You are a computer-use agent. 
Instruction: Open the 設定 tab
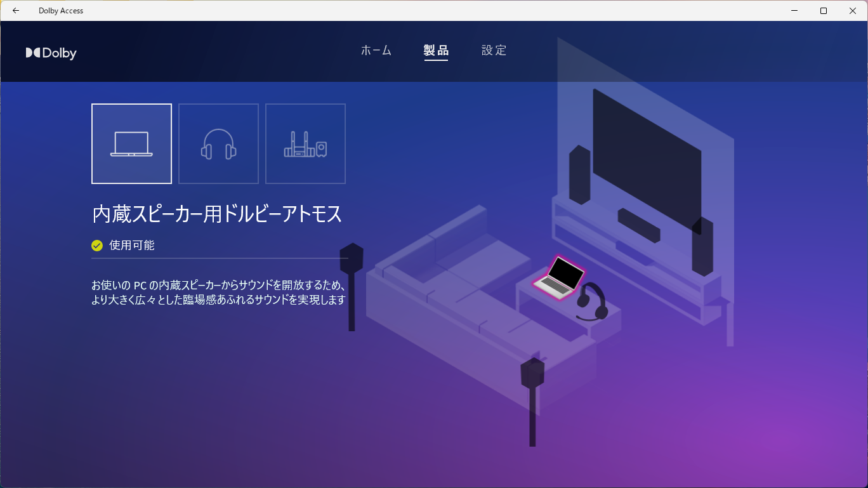[494, 51]
